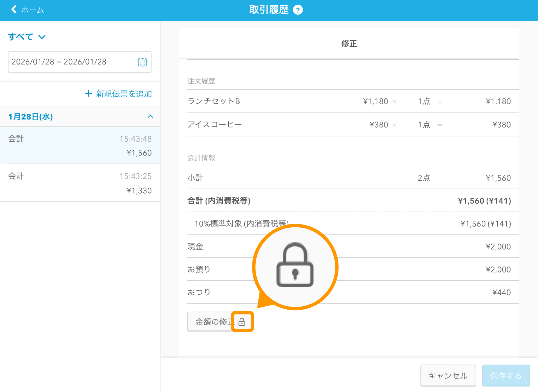Click the plus icon before 新規伝票を追加
This screenshot has height=392, width=538.
point(88,94)
